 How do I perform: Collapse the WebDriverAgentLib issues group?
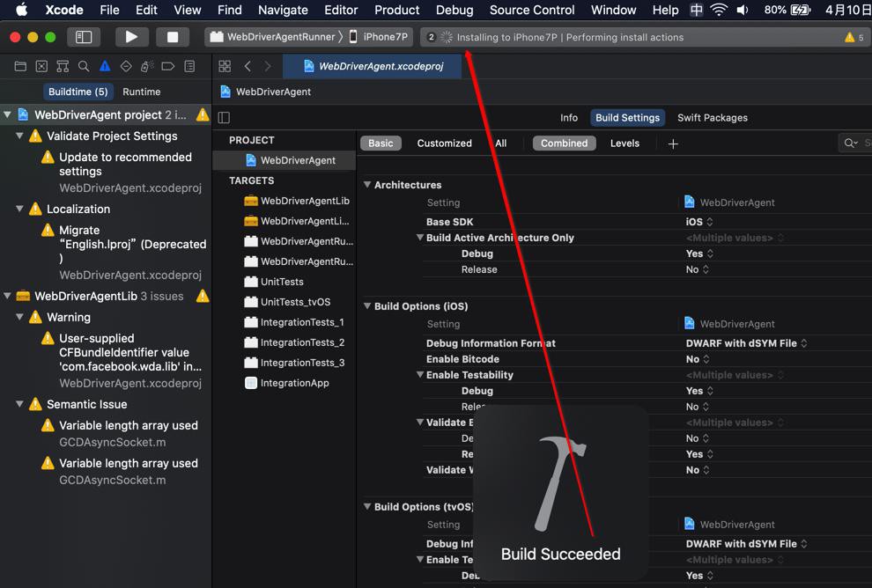[x=7, y=296]
